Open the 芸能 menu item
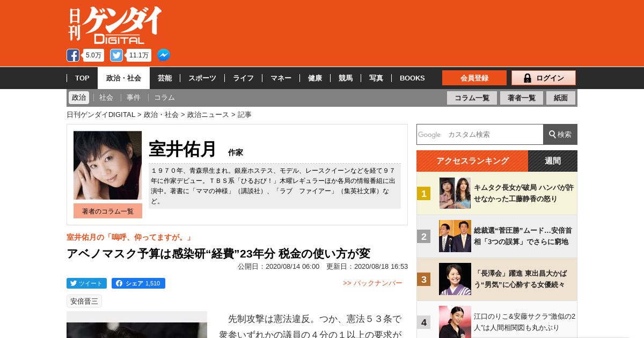Screen dimensions: 644x338 (165, 78)
